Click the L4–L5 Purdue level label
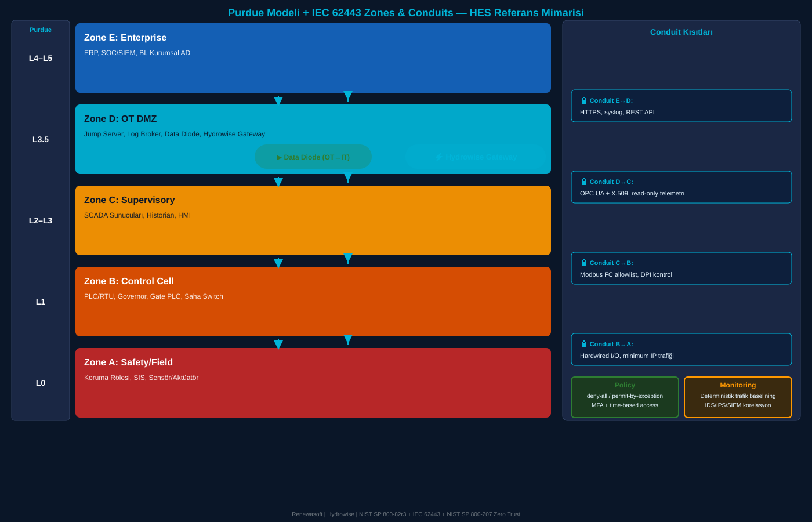 coord(41,58)
